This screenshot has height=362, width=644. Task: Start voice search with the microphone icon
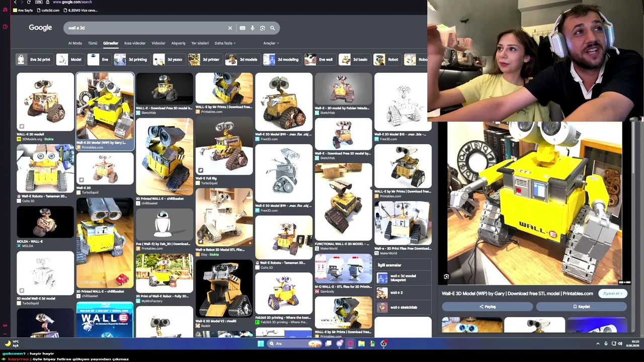coord(253,28)
